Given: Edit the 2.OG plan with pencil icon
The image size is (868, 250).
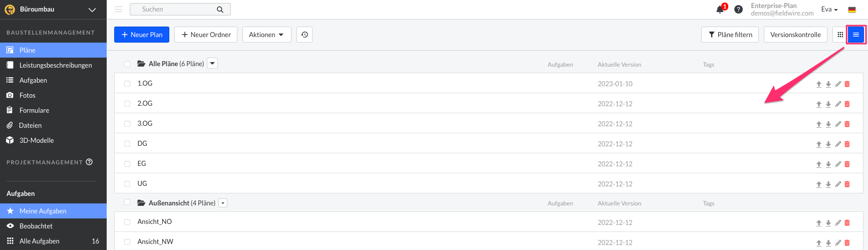Looking at the screenshot, I should [838, 104].
